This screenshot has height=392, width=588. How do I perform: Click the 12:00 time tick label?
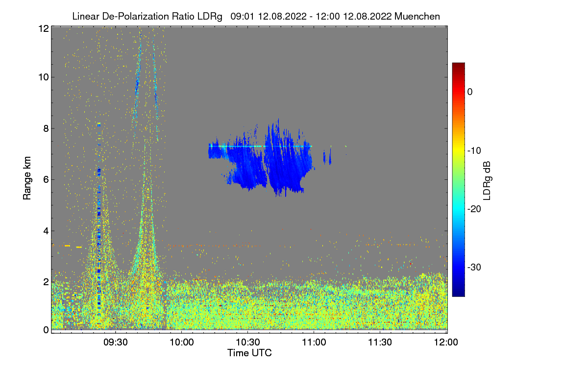[x=446, y=342]
